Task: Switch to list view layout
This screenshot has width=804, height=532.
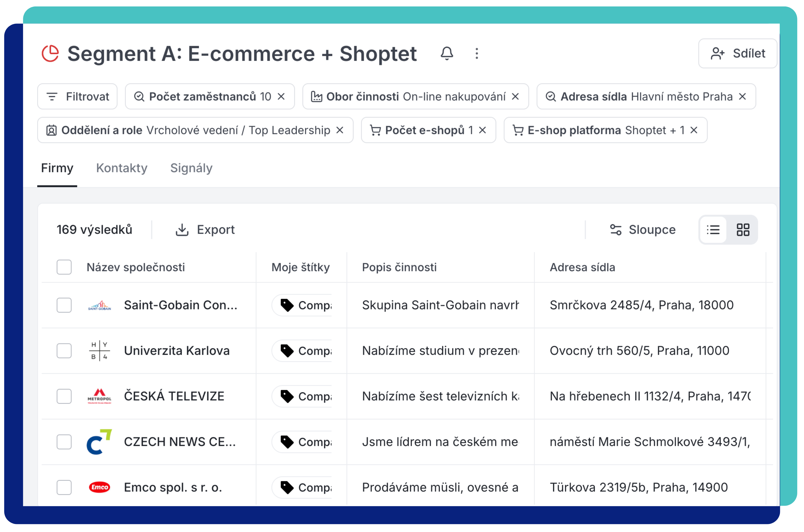Action: point(713,230)
